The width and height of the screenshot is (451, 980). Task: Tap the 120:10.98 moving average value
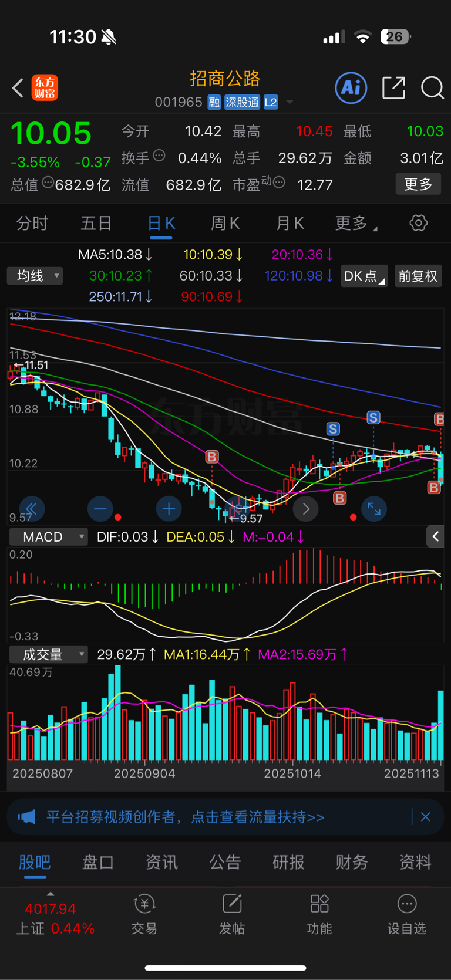[299, 276]
